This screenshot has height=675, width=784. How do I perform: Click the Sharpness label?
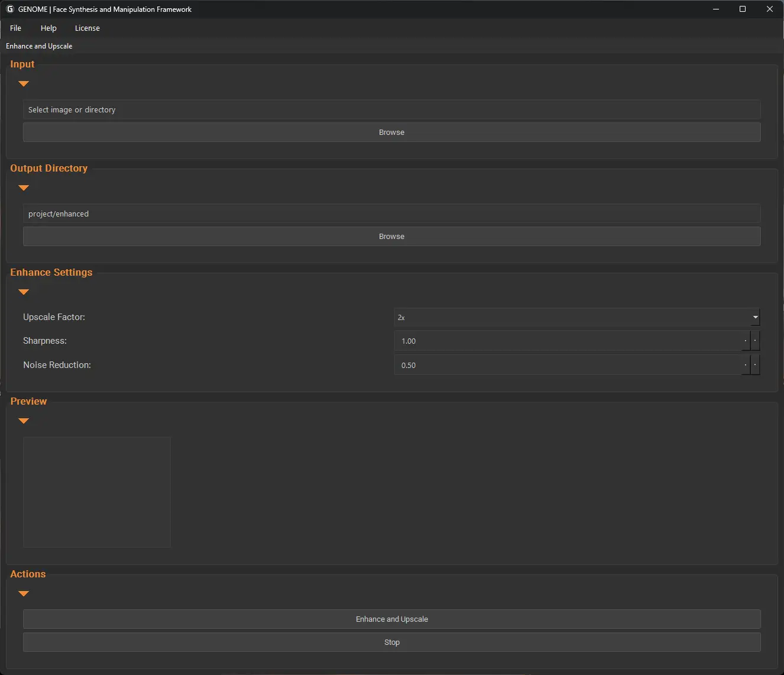tap(45, 341)
